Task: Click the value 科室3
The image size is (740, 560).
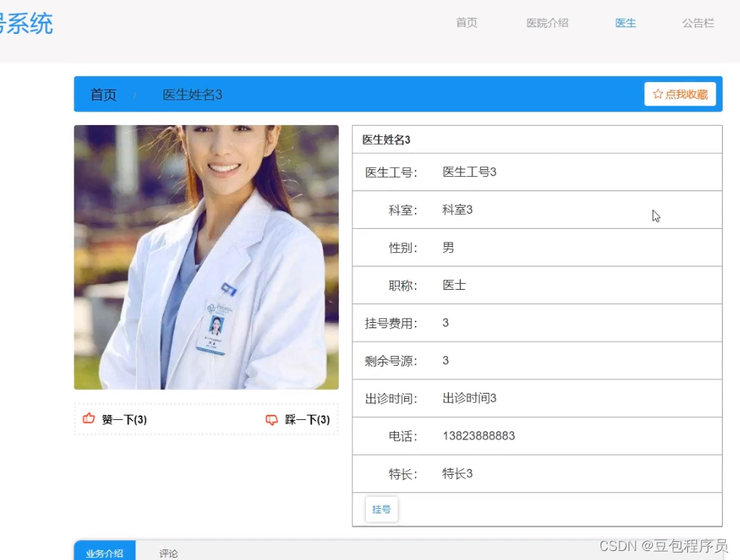Action: click(x=457, y=209)
